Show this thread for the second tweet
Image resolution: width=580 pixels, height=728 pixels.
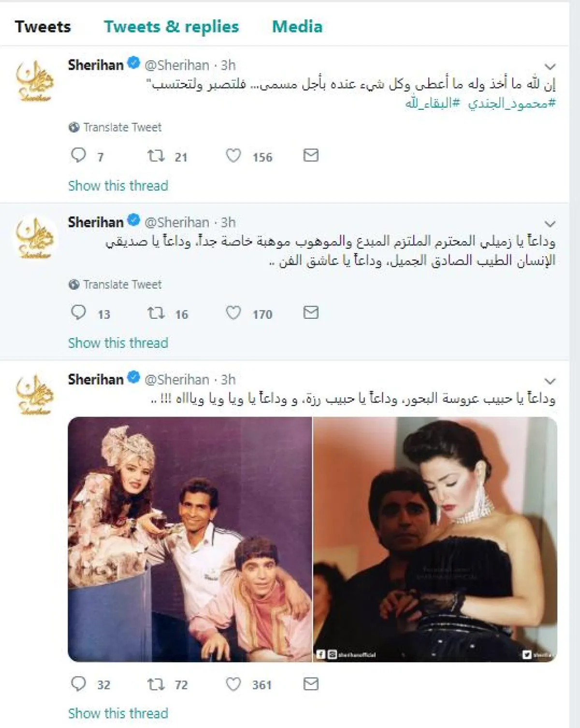[x=118, y=343]
